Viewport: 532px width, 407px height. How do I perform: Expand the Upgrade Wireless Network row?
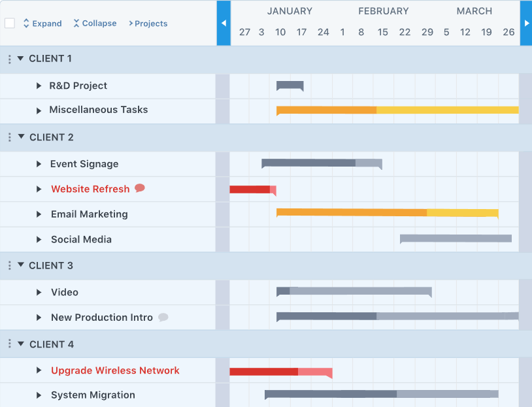point(39,370)
